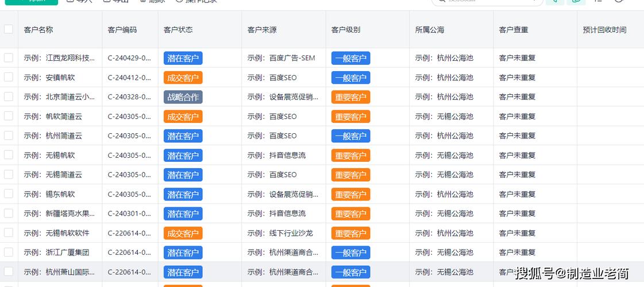Click 客户未重复 in 安镇帆软 row
The width and height of the screenshot is (644, 287).
tap(517, 77)
